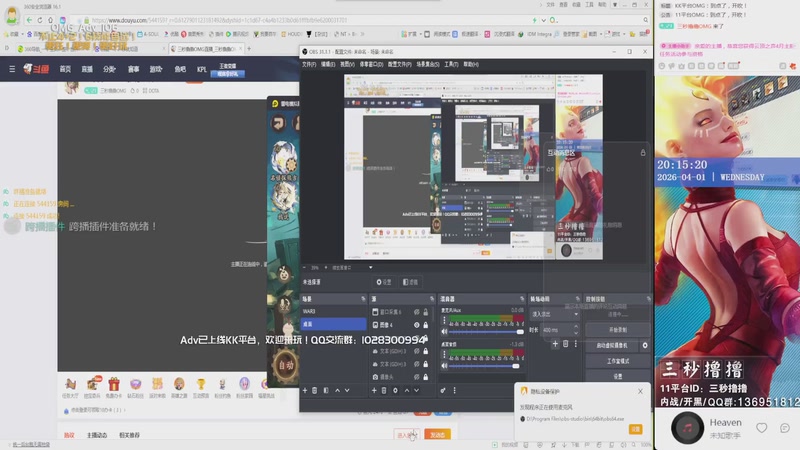
Task: Toggle visibility of 摄像头 source
Action: point(417,377)
